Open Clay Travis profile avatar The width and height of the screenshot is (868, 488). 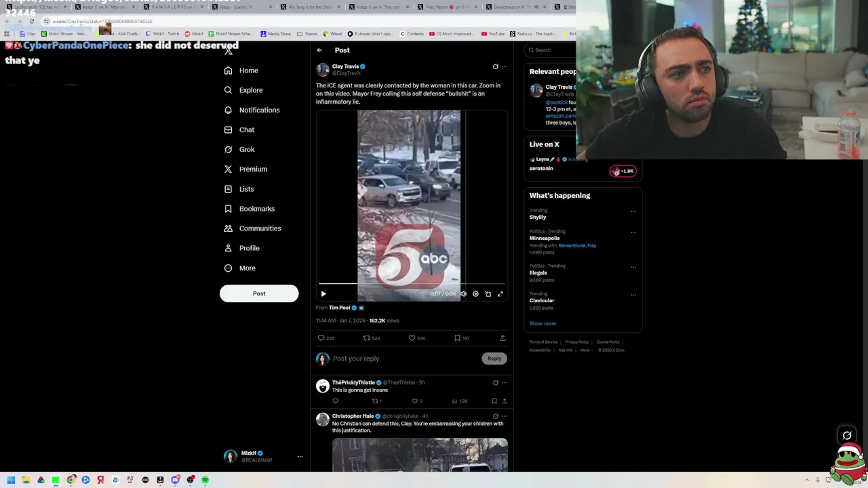[x=323, y=70]
